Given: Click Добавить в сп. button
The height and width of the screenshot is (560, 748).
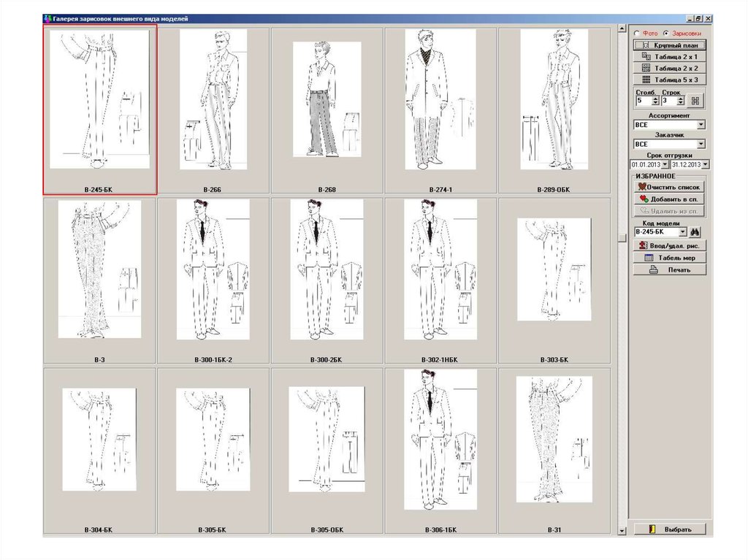Looking at the screenshot, I should pyautogui.click(x=670, y=199).
